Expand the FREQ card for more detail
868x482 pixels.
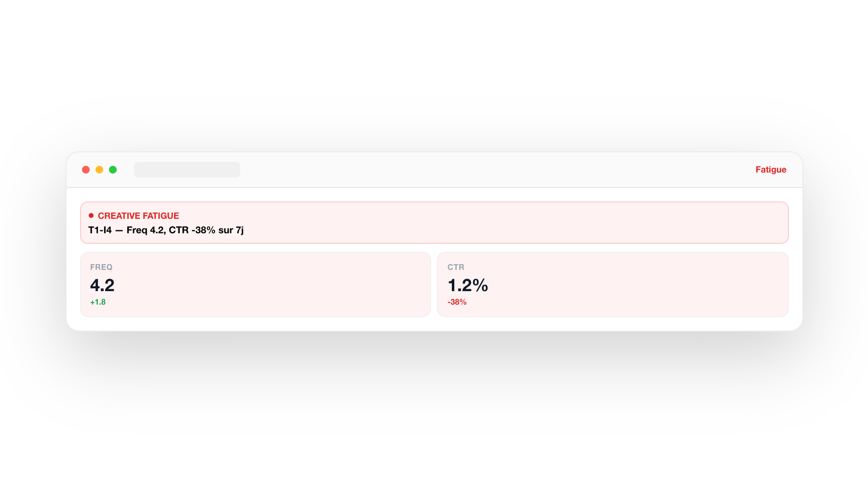click(x=255, y=284)
